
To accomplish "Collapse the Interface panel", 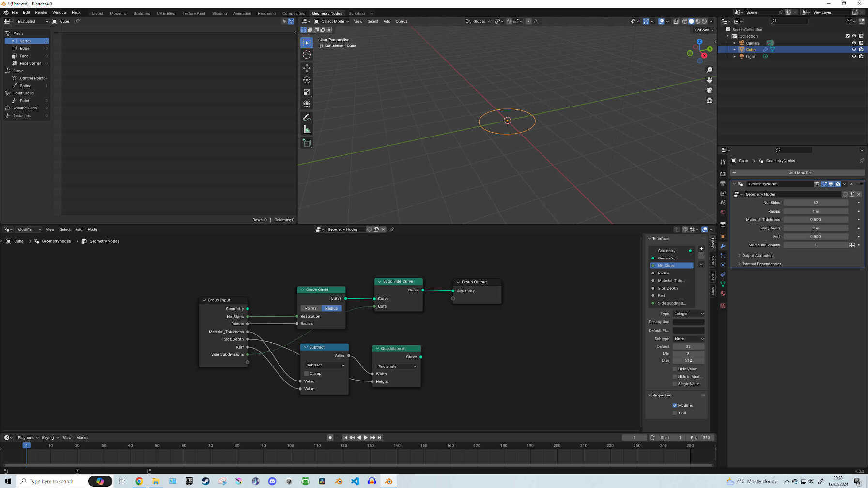I will [x=659, y=239].
